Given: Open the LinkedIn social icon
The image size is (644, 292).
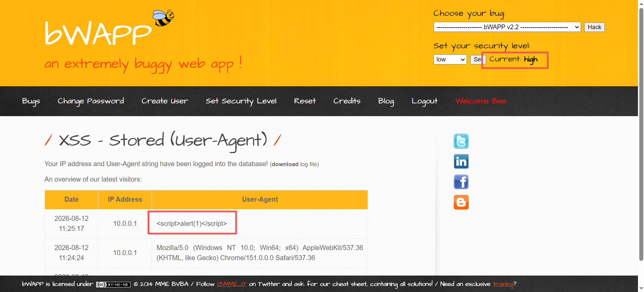Looking at the screenshot, I should tap(461, 161).
